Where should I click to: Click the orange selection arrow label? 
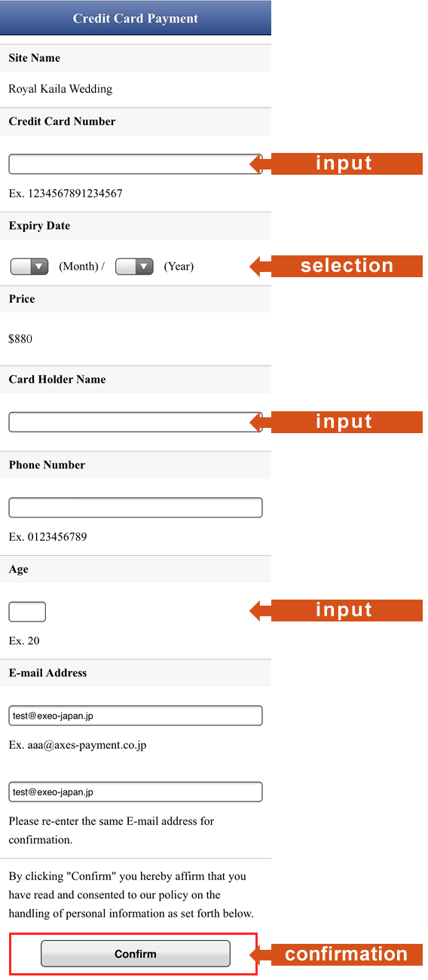click(336, 266)
